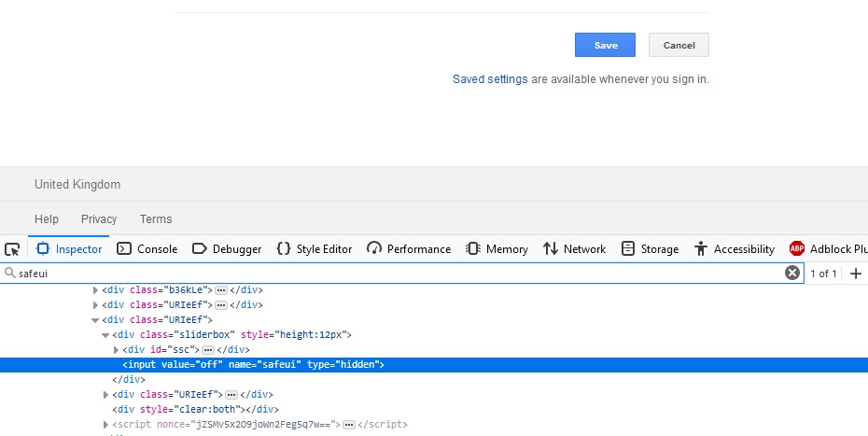This screenshot has height=436, width=868.
Task: Click the Memory chip icon
Action: click(473, 248)
